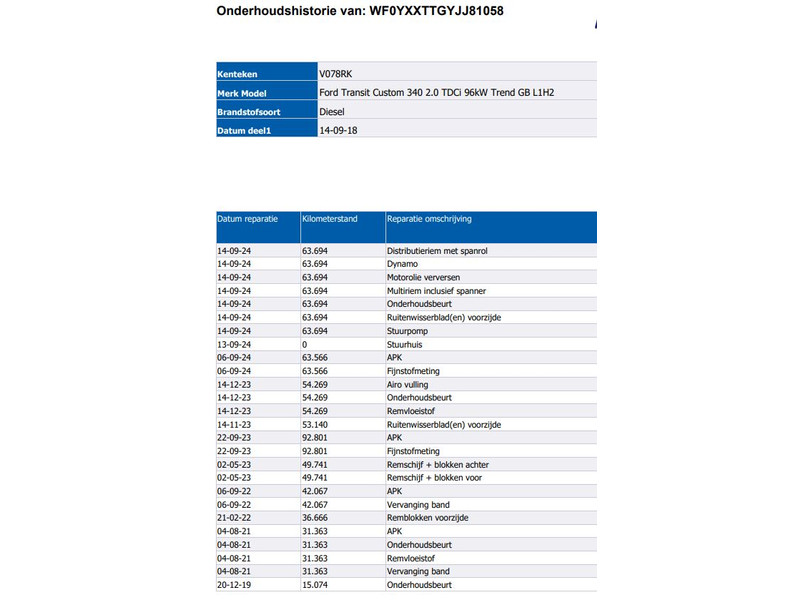The image size is (800, 600).
Task: Click the Diesel fuel type value
Action: (332, 112)
